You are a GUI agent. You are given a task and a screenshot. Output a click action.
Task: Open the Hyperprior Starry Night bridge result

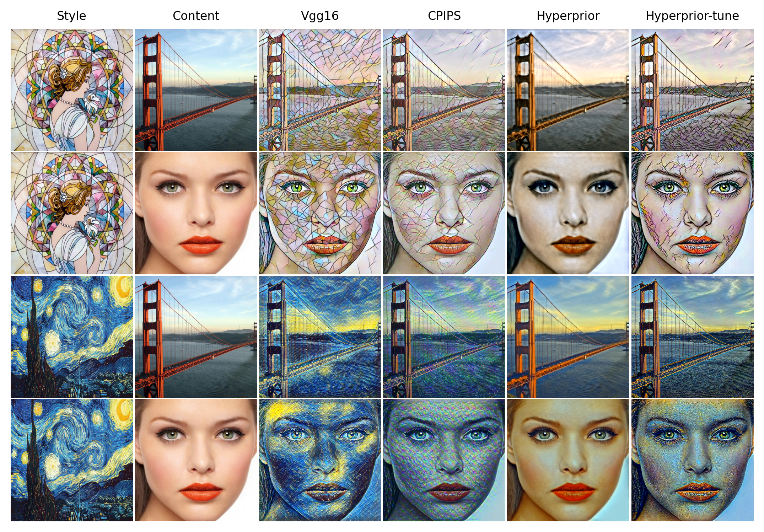[568, 337]
